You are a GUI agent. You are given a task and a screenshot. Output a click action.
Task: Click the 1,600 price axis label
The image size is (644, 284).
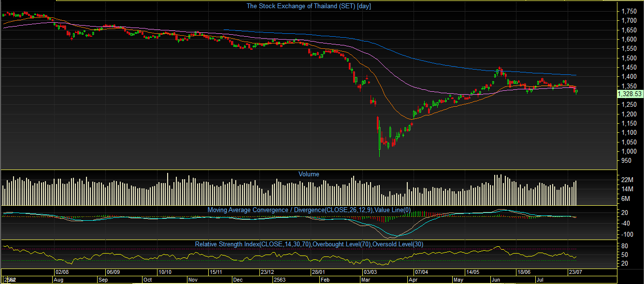coord(630,40)
